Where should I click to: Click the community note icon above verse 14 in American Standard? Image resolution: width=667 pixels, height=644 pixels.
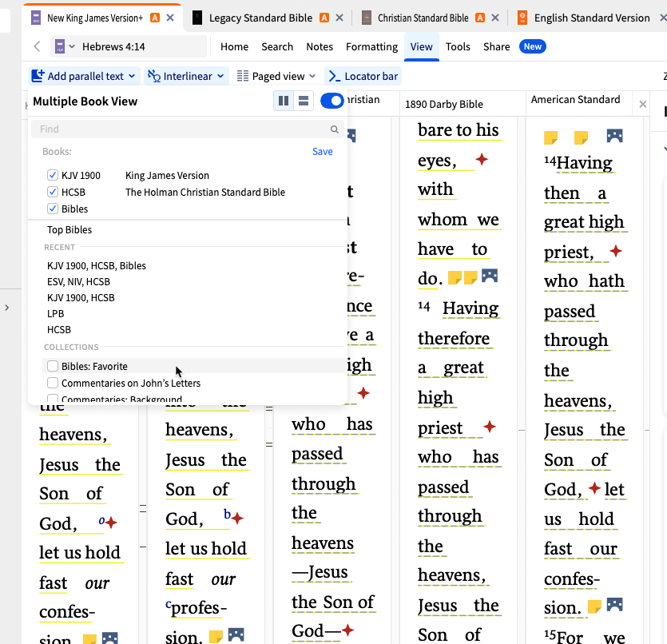pyautogui.click(x=614, y=136)
